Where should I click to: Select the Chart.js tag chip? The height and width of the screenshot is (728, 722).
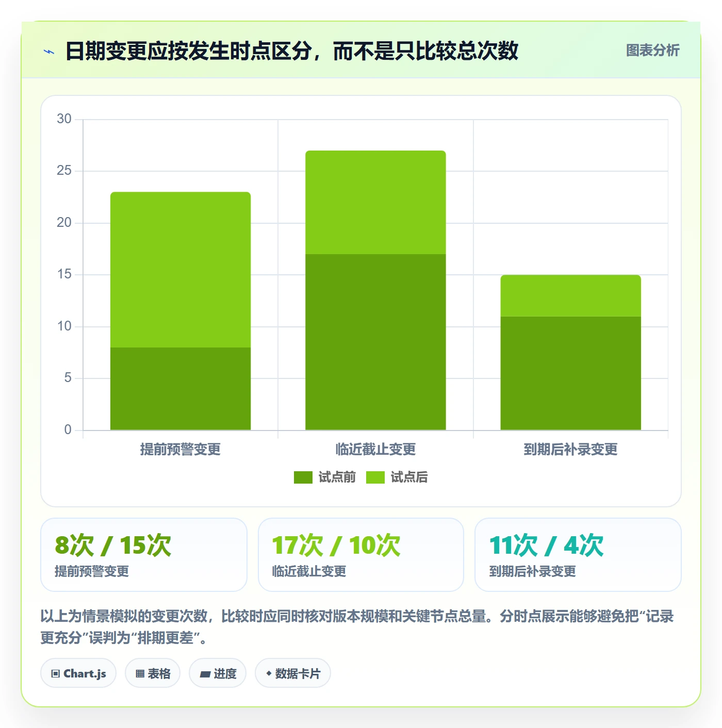(x=78, y=673)
